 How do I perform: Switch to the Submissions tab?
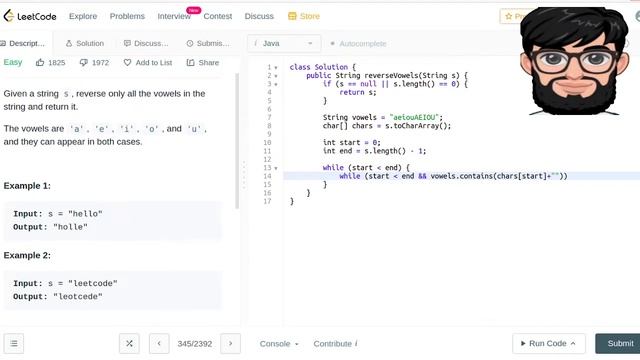point(208,43)
